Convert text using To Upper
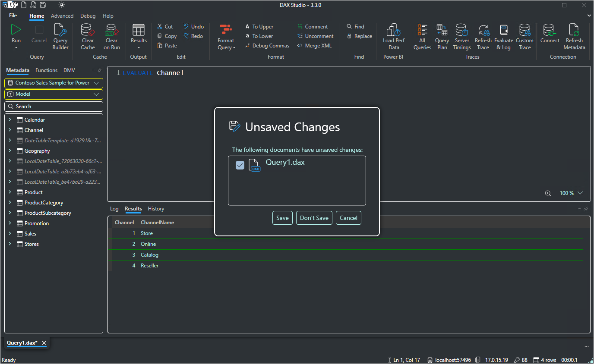594x364 pixels. (x=259, y=27)
